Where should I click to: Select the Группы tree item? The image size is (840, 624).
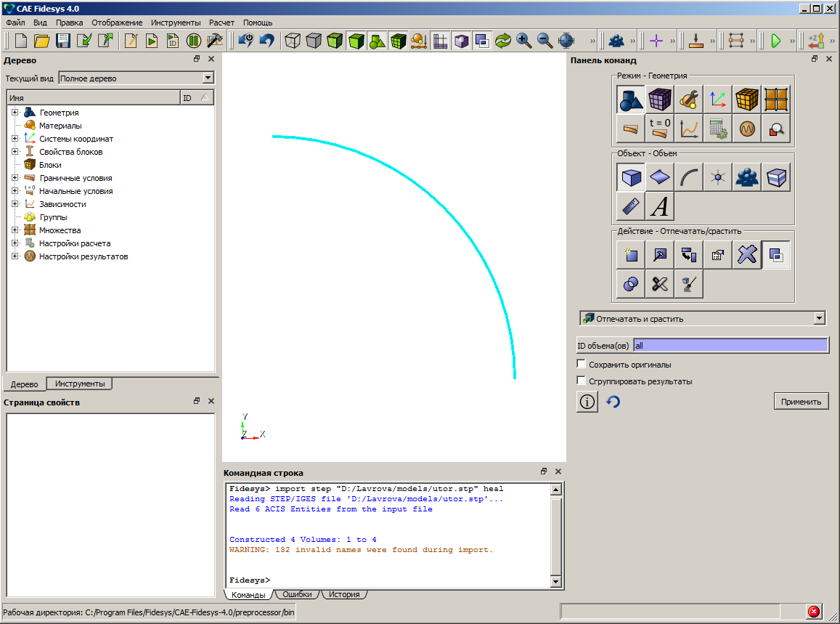click(x=53, y=217)
